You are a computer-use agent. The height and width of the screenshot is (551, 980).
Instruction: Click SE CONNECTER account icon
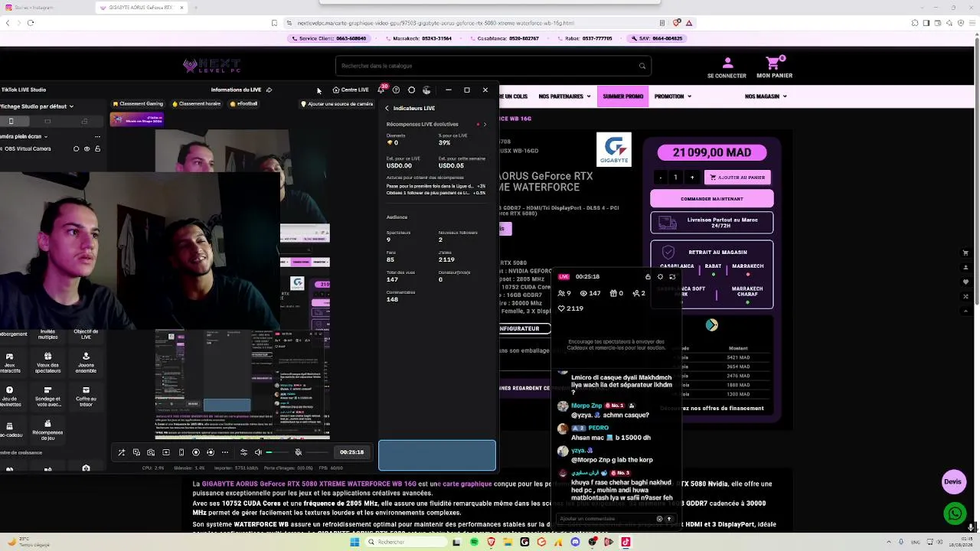pos(727,63)
